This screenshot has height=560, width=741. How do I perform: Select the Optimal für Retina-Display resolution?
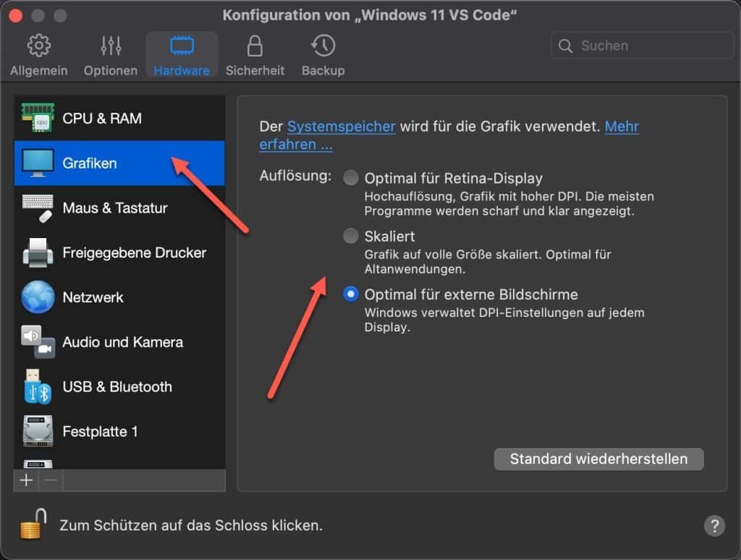click(x=351, y=177)
